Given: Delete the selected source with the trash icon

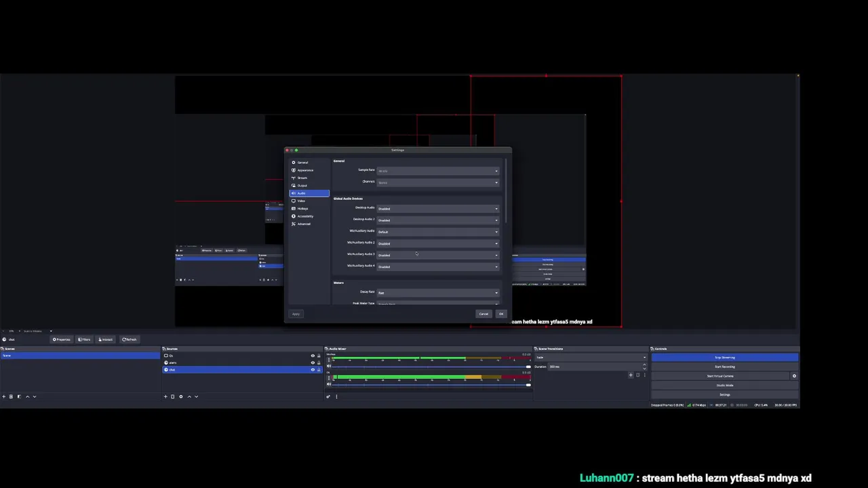Looking at the screenshot, I should tap(172, 396).
